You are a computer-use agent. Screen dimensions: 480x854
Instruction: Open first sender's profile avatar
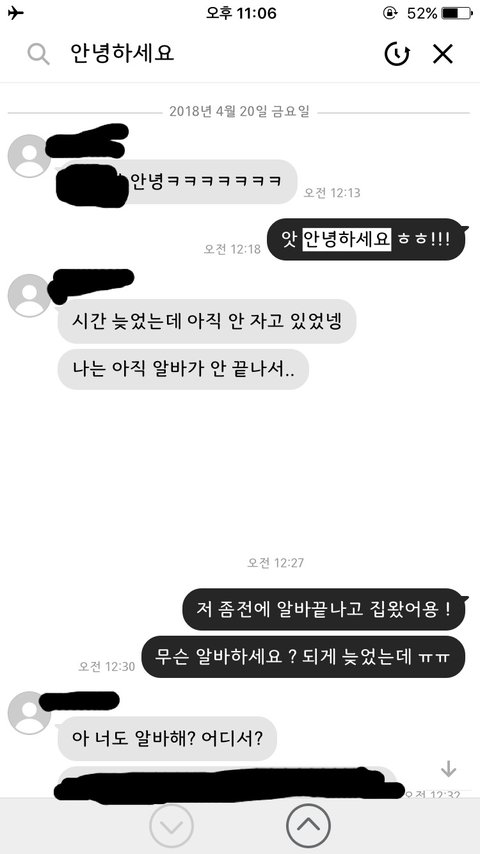[29, 156]
